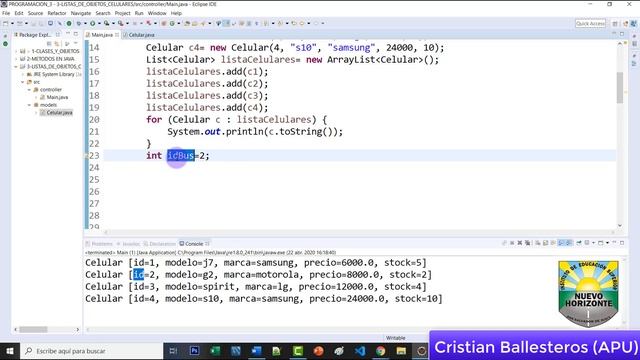Screen dimensions: 640x360
Task: Open the Run dropdown arrow next to Run
Action: click(x=99, y=23)
